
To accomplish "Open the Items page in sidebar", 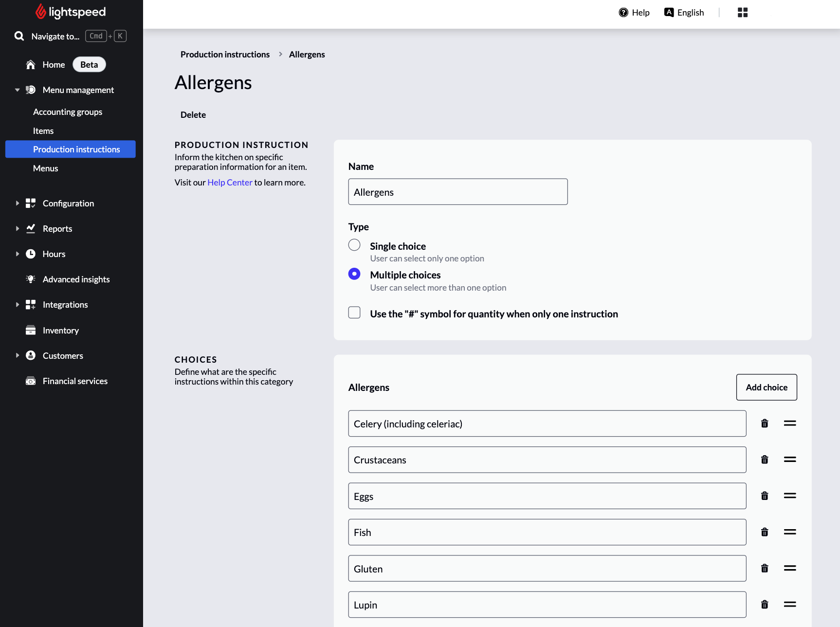I will pos(43,130).
